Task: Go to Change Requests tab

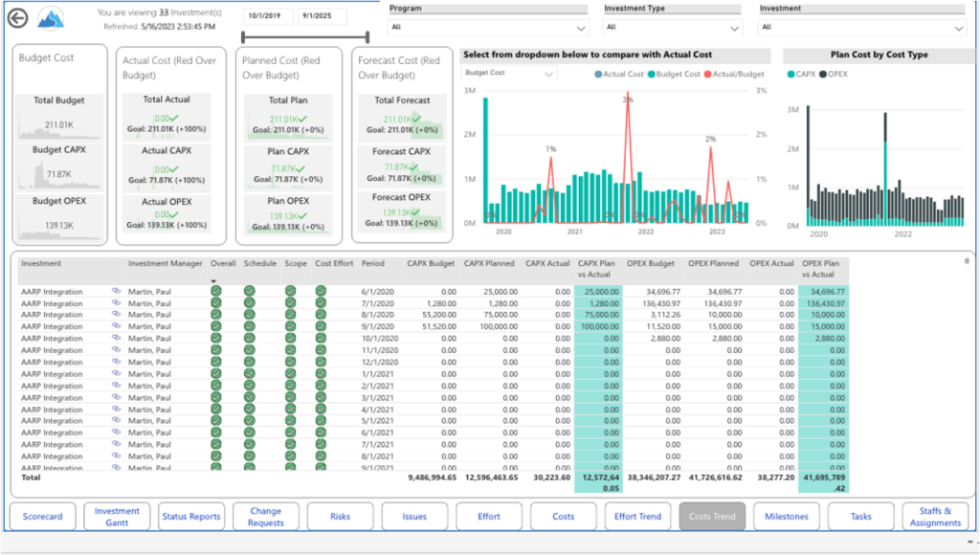Action: [x=266, y=517]
